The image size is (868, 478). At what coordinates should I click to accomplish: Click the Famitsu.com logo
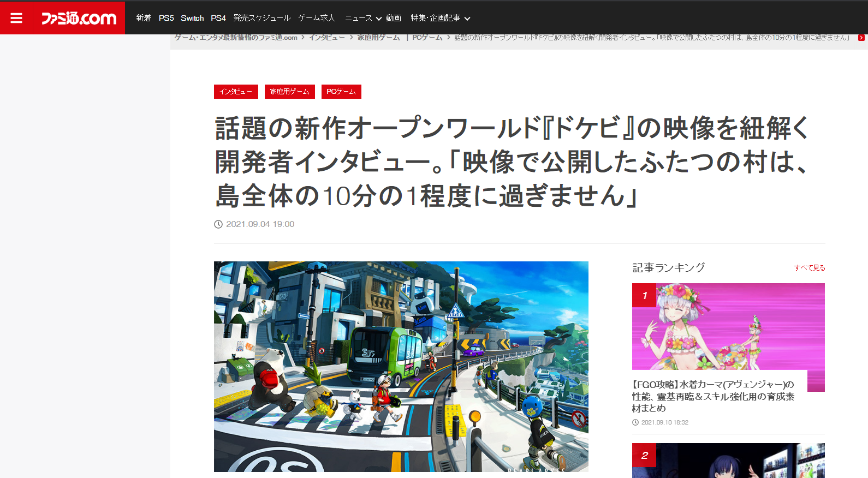[79, 18]
